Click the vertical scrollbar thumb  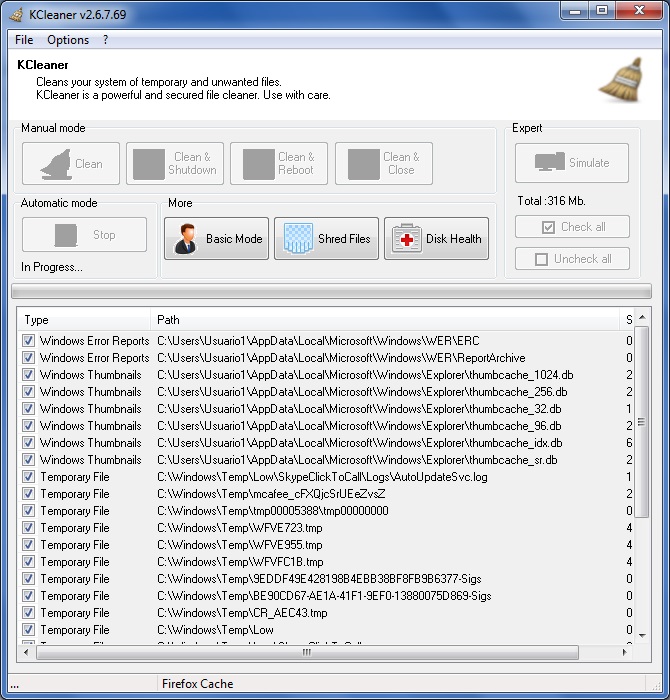641,422
